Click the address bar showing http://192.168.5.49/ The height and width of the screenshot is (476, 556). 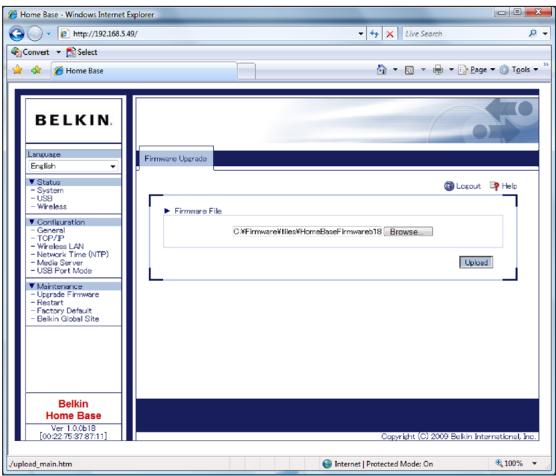pos(207,34)
